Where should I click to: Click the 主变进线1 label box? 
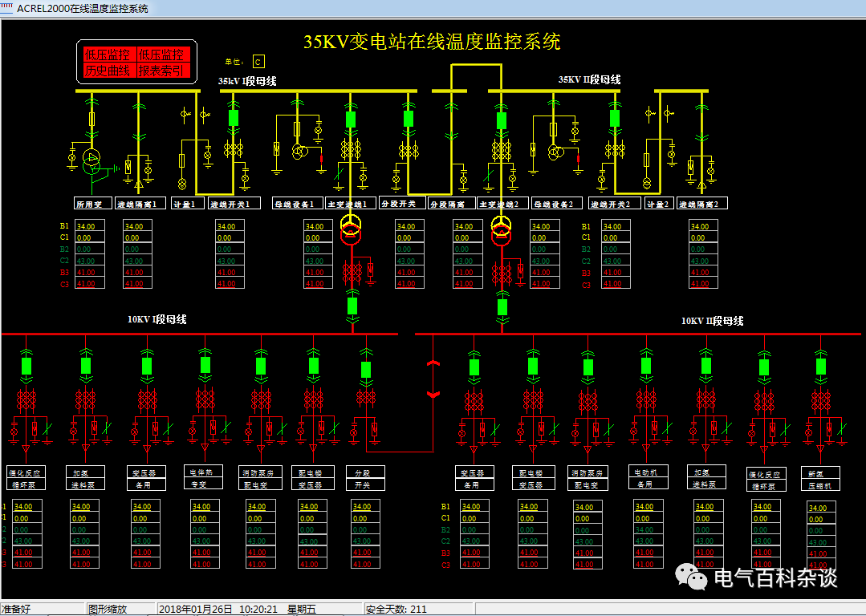point(351,203)
